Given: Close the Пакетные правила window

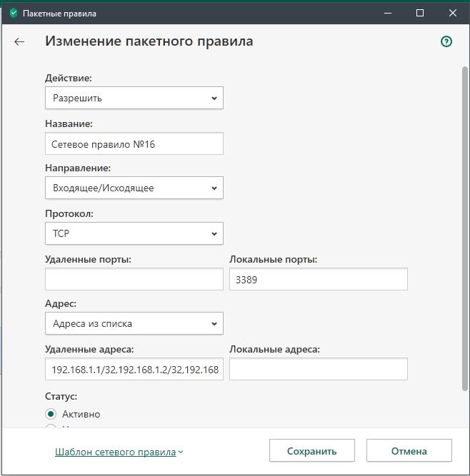Looking at the screenshot, I should point(453,13).
